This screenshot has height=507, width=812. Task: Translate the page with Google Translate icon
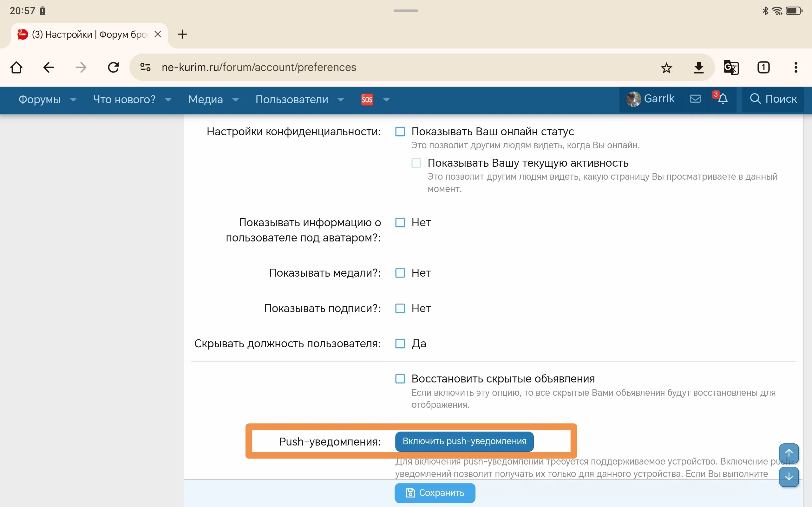click(731, 67)
